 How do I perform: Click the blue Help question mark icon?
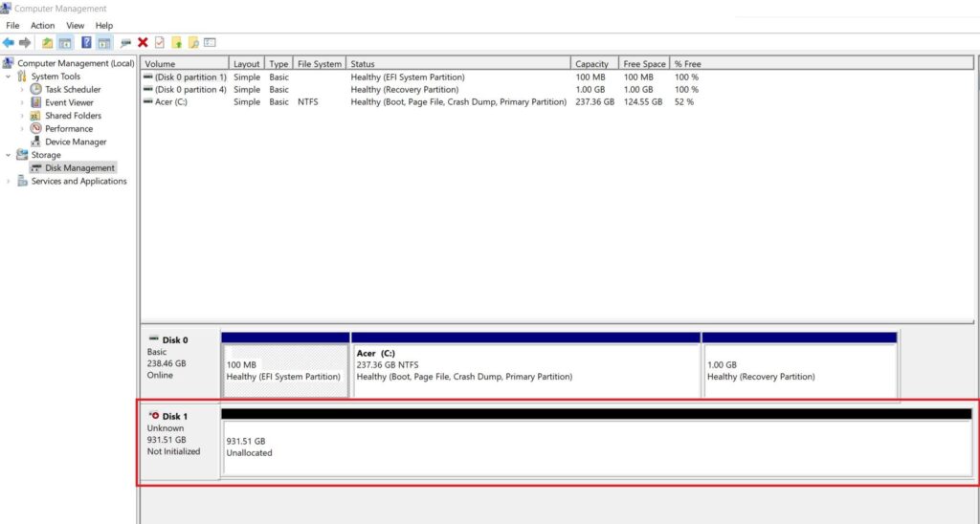(86, 42)
